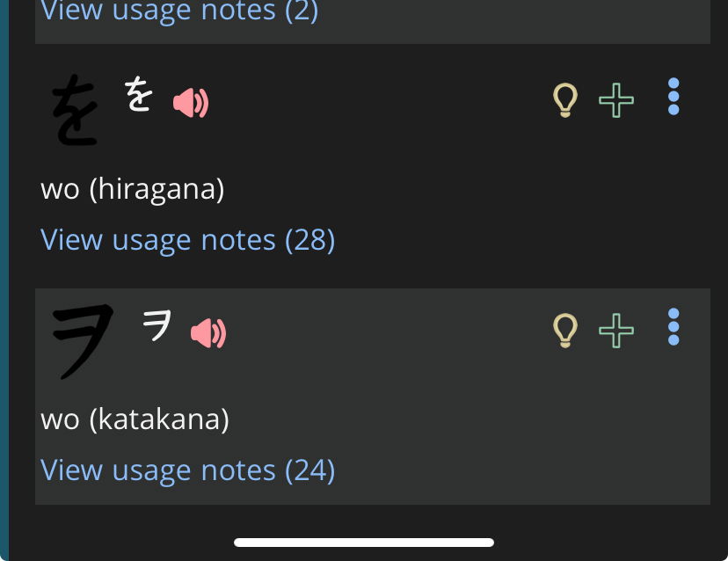Tap the large handwritten ヲ stroke image
The width and height of the screenshot is (728, 561).
coord(82,339)
